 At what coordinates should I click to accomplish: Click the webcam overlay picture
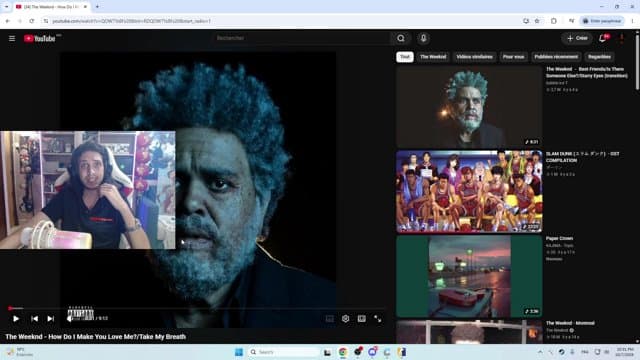[x=88, y=190]
